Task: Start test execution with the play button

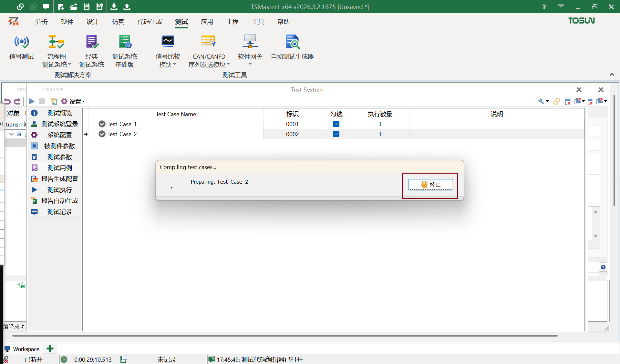Action: tap(31, 101)
